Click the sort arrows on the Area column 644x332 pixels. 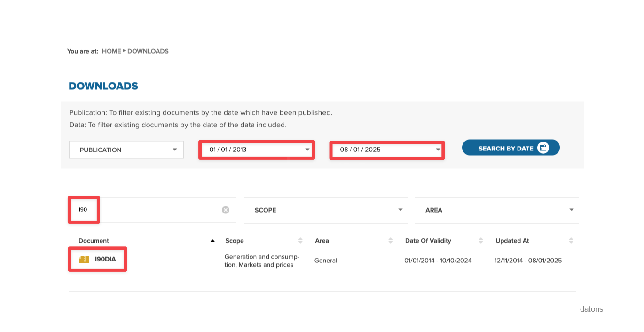[390, 240]
